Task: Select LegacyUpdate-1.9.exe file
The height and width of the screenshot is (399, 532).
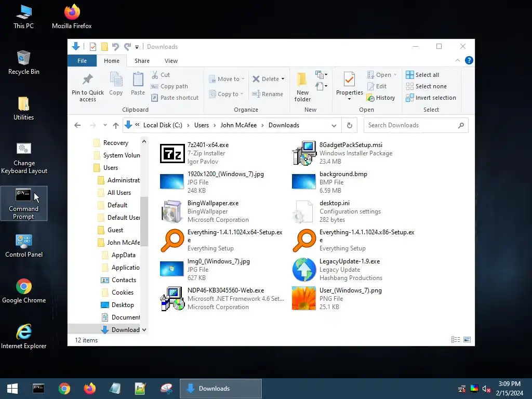Action: (x=354, y=270)
